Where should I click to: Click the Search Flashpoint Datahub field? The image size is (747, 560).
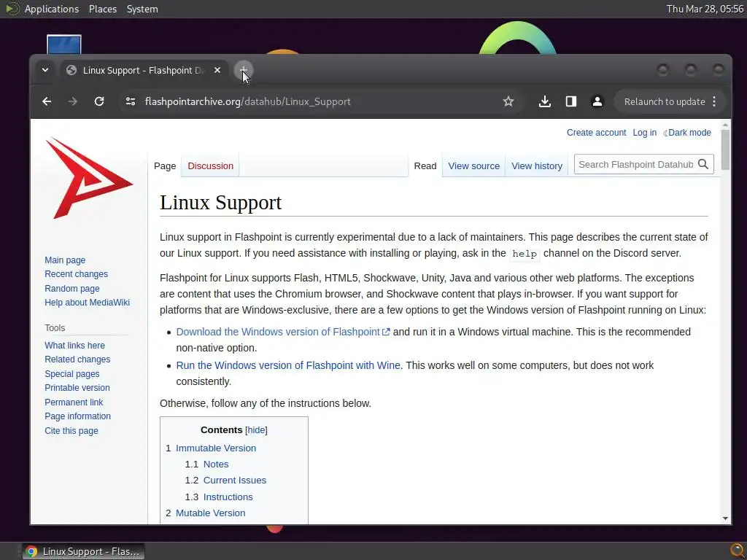coord(635,164)
